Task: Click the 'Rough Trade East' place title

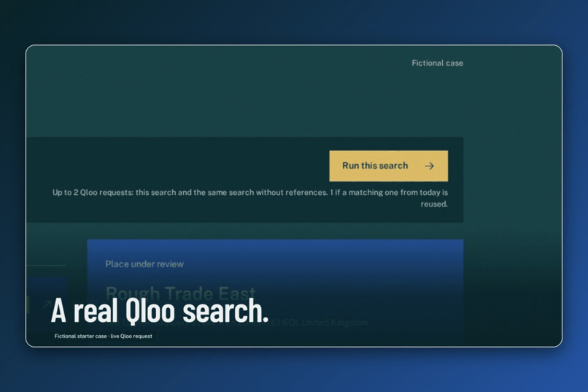Action: tap(181, 293)
